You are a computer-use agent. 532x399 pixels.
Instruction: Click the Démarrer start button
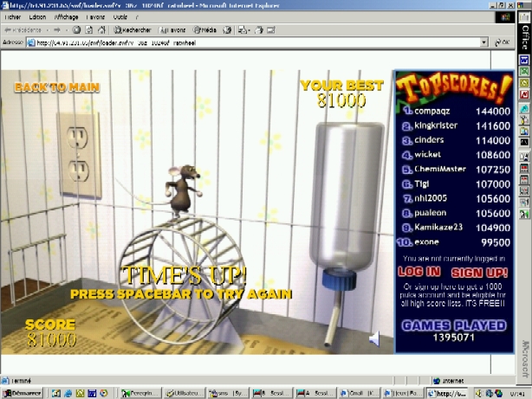(22, 393)
